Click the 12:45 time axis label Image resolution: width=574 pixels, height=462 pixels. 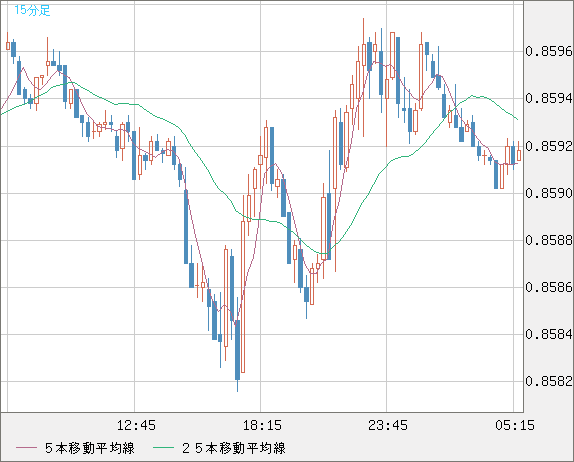coord(136,425)
